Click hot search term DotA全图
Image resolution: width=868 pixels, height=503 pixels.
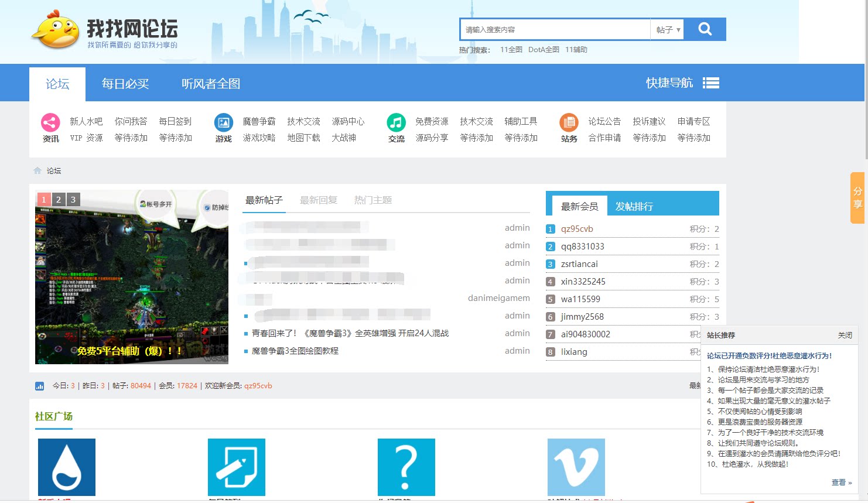[x=544, y=50]
